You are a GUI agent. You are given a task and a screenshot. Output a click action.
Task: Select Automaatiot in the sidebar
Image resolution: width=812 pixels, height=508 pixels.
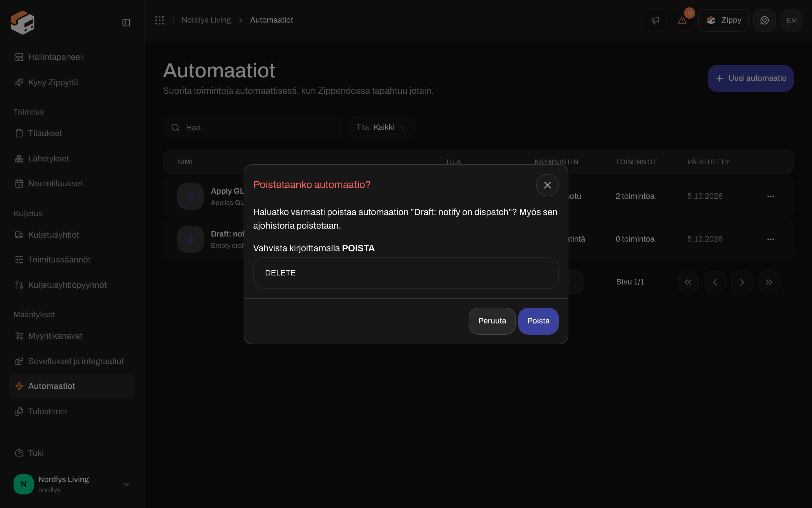pyautogui.click(x=72, y=386)
